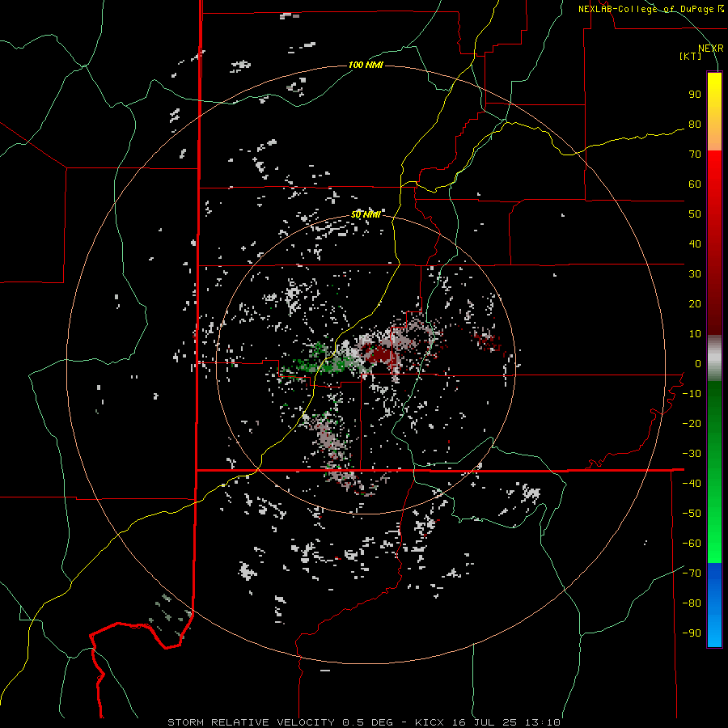The width and height of the screenshot is (728, 728).
Task: Click the -20 value on the velocity scale
Action: (692, 423)
